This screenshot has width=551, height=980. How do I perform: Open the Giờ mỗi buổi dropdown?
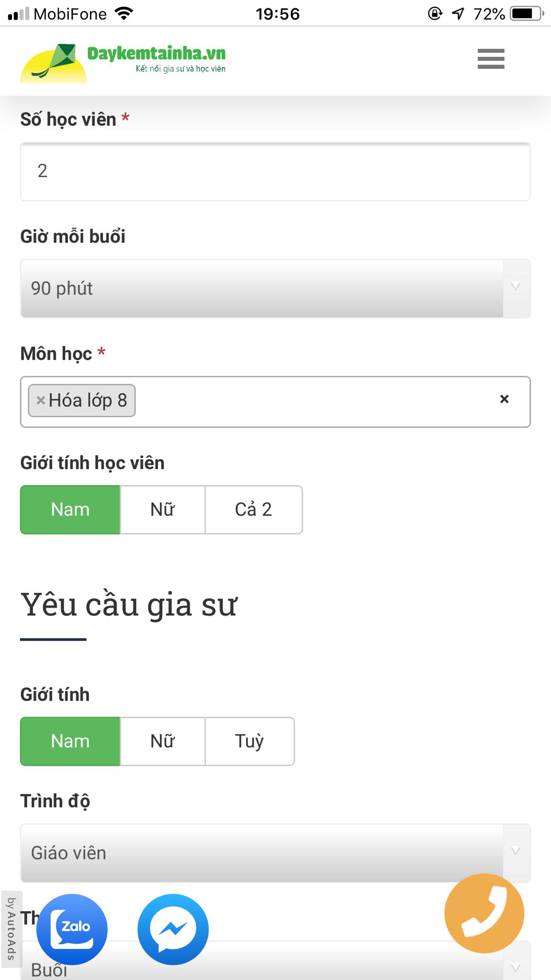click(275, 289)
